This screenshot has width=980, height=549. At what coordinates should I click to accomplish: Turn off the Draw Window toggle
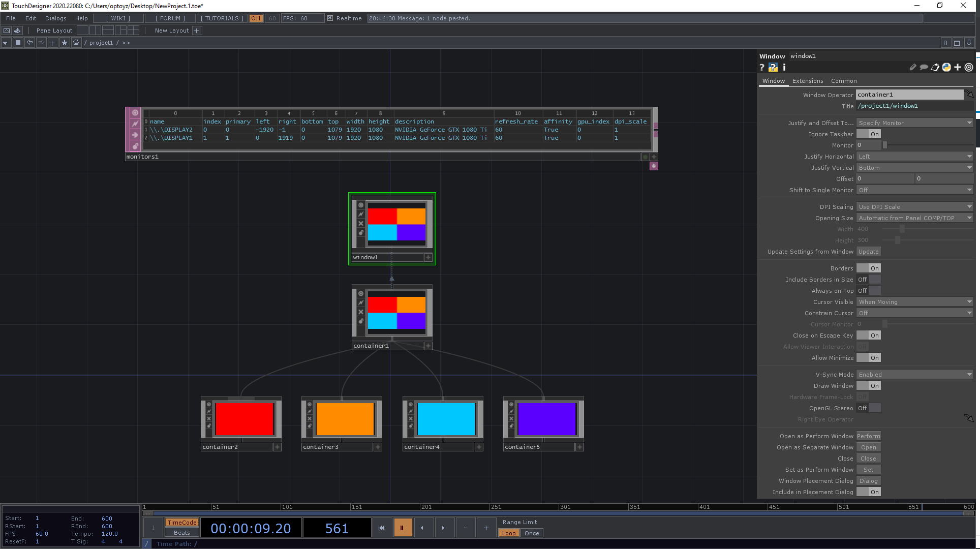click(x=868, y=385)
